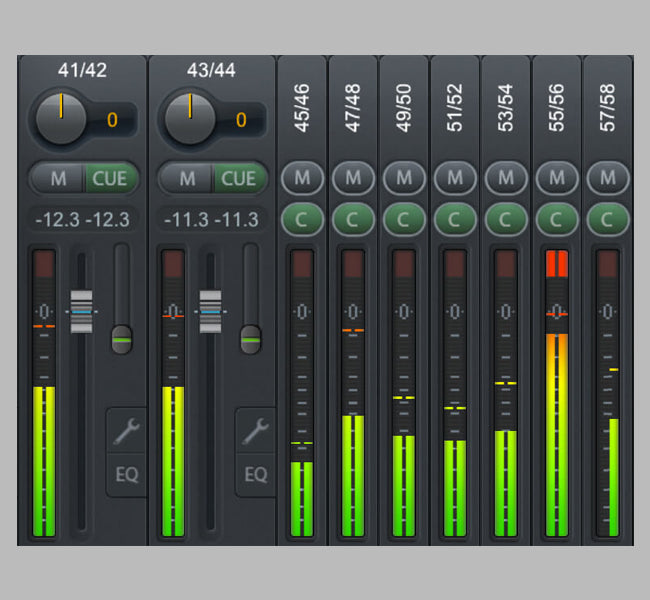This screenshot has height=600, width=650.
Task: Toggle cue C button on channel 51/52
Action: (x=455, y=219)
